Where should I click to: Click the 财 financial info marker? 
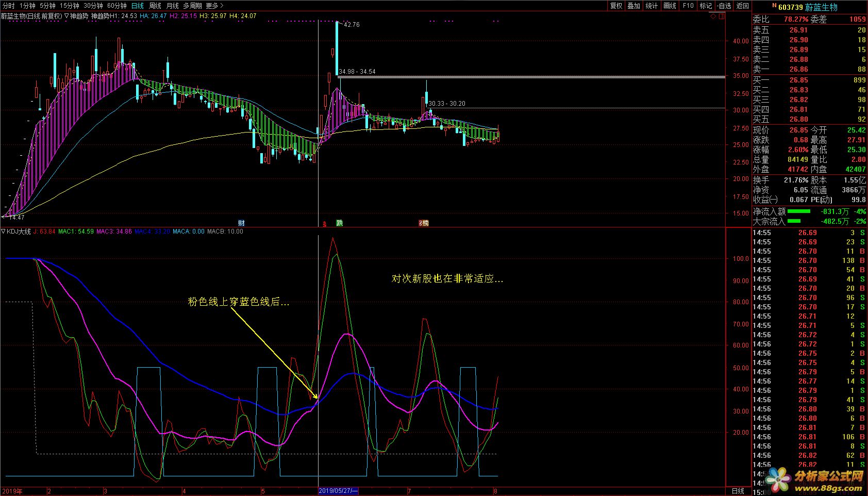pyautogui.click(x=241, y=223)
